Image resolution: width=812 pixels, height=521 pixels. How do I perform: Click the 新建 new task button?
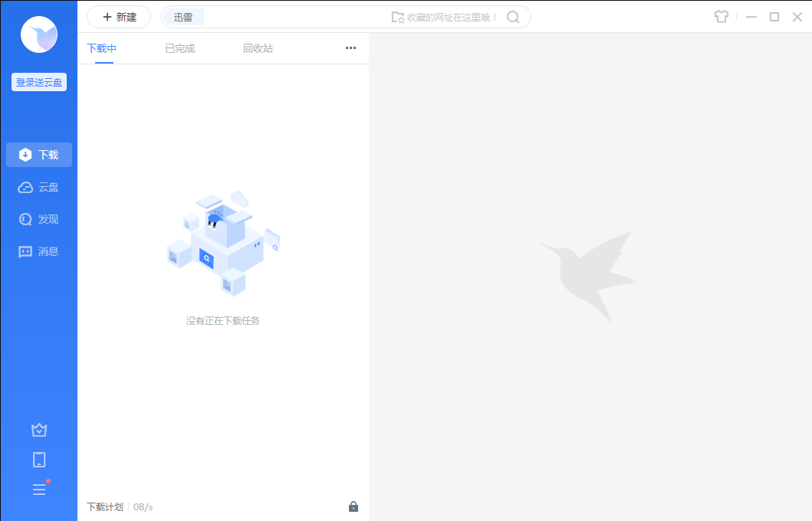pos(119,17)
